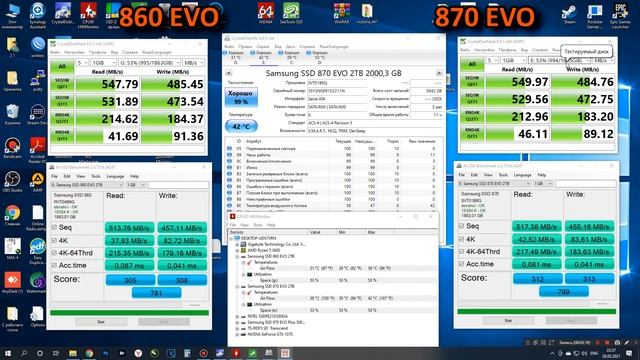
Task: Uncheck Seq in 870 EVO AS SSD window
Action: [462, 226]
